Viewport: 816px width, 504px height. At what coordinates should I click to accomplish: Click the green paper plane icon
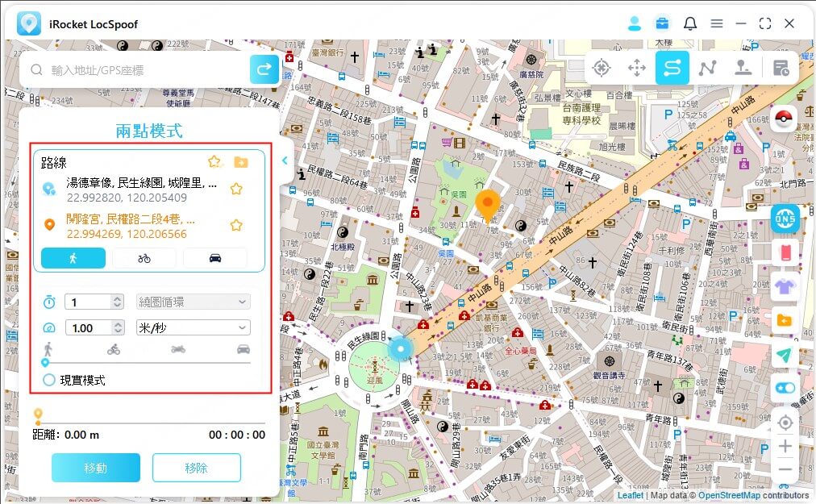coord(785,355)
